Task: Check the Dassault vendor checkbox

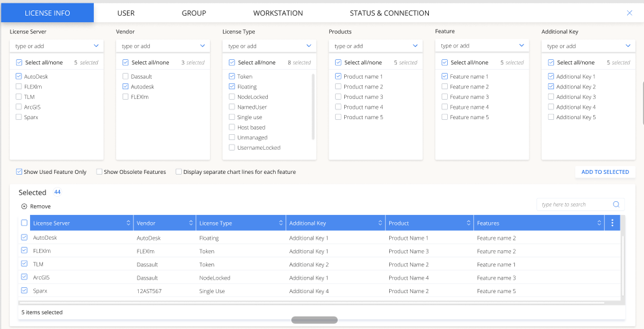Action: 126,76
